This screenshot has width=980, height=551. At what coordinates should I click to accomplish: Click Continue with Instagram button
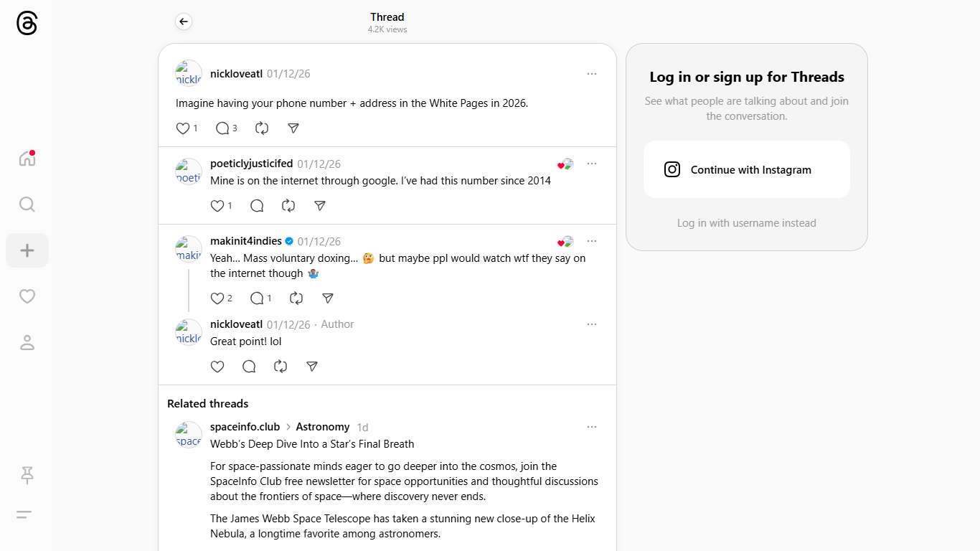coord(746,170)
